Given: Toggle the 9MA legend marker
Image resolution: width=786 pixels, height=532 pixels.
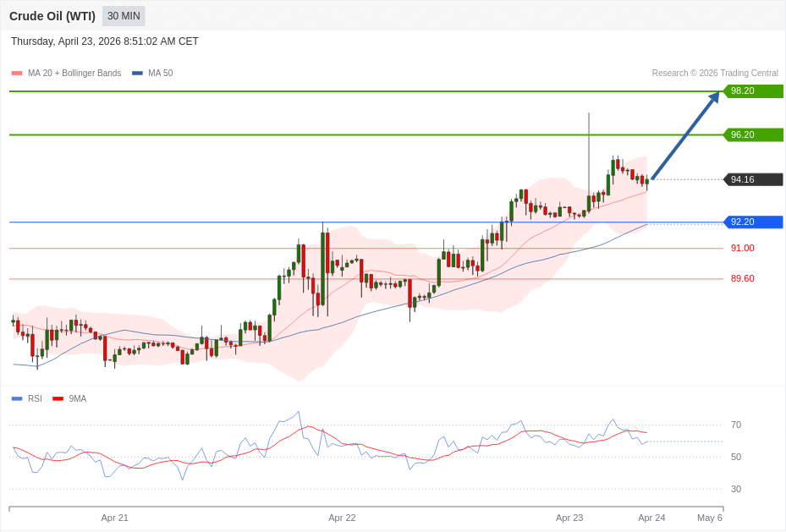Looking at the screenshot, I should pos(58,398).
